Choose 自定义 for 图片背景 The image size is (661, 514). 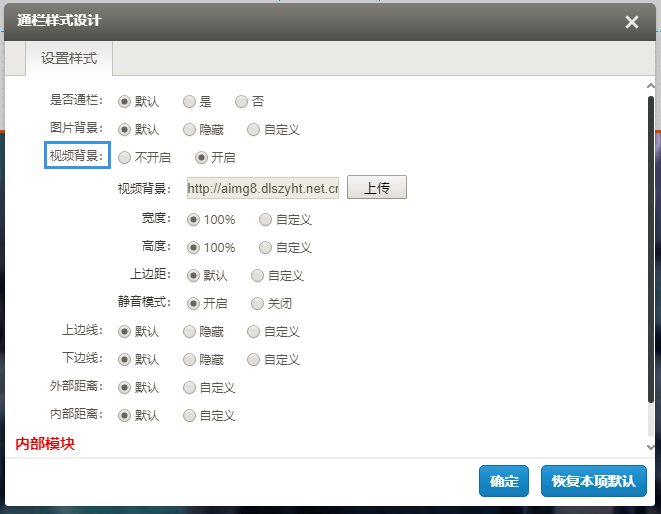pos(253,129)
